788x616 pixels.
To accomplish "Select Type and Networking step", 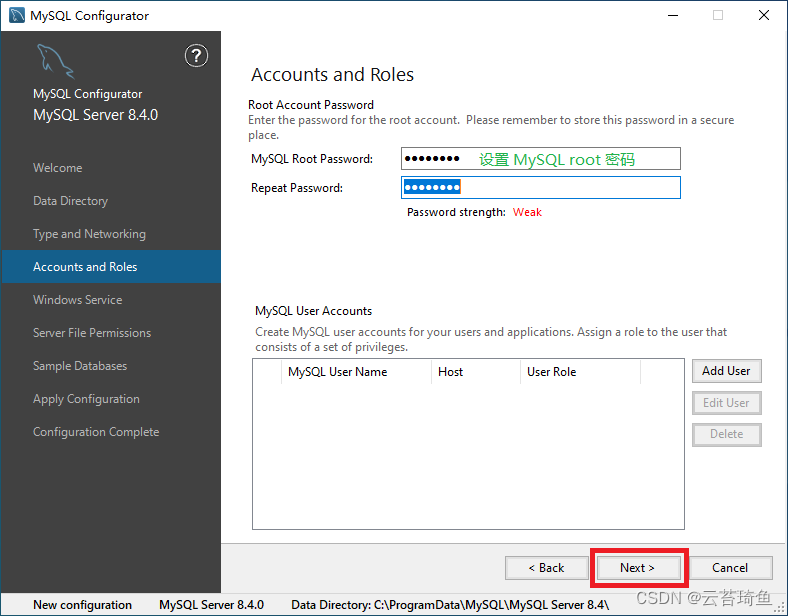I will [89, 234].
